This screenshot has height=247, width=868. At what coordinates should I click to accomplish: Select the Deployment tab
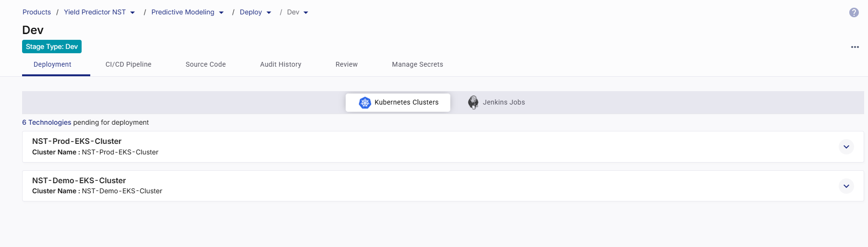point(52,64)
